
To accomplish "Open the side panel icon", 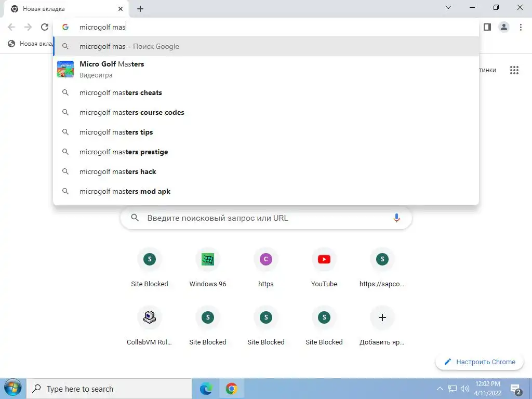I will (487, 27).
